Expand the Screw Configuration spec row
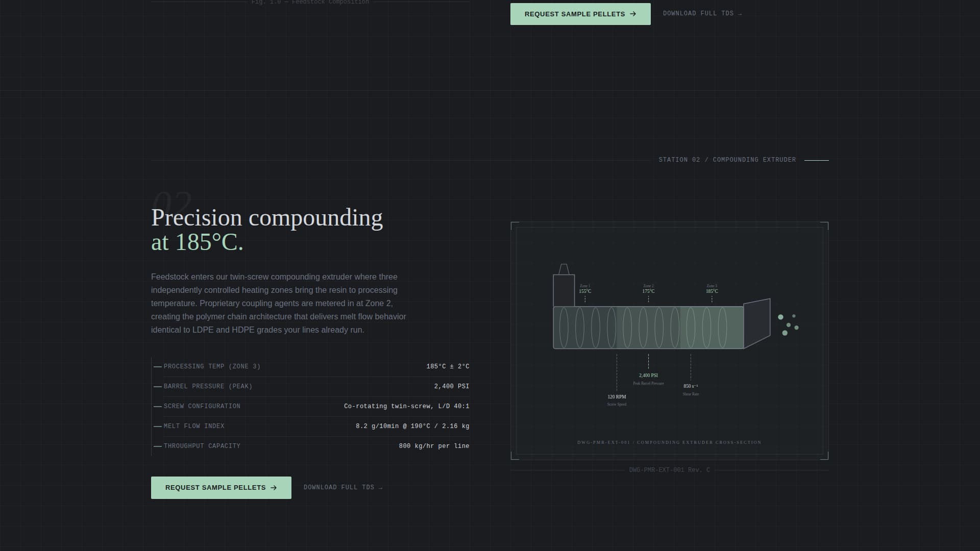 [311, 406]
